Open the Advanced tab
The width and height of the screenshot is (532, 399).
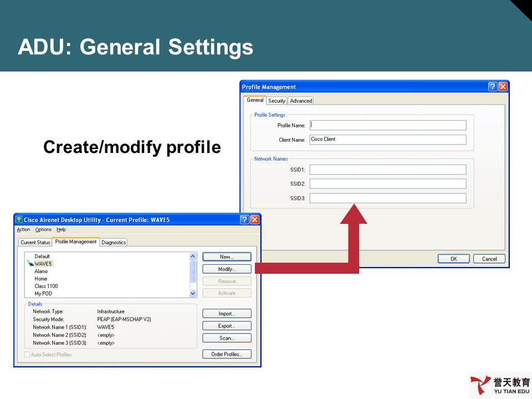point(301,101)
